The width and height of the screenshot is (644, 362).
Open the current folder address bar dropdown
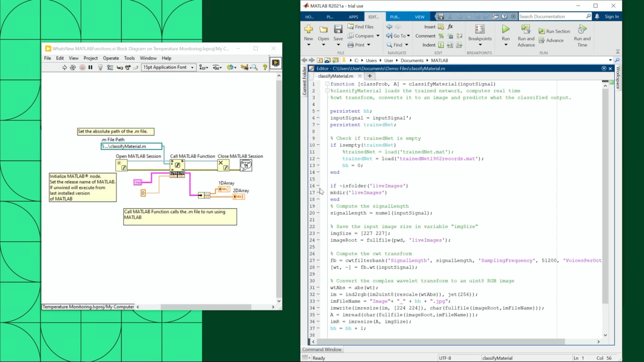pyautogui.click(x=610, y=60)
